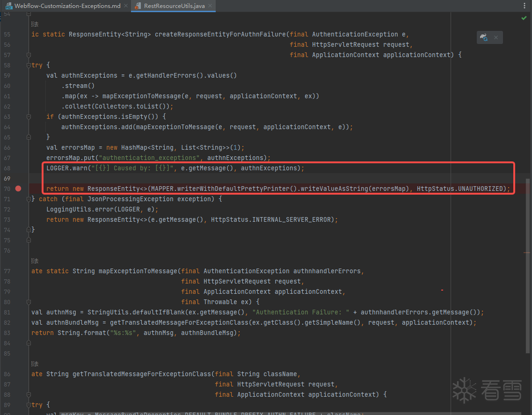This screenshot has height=415, width=532.
Task: Click HttpStatus.INTERNAL_SERVER_ERROR on line 73
Action: (x=271, y=219)
